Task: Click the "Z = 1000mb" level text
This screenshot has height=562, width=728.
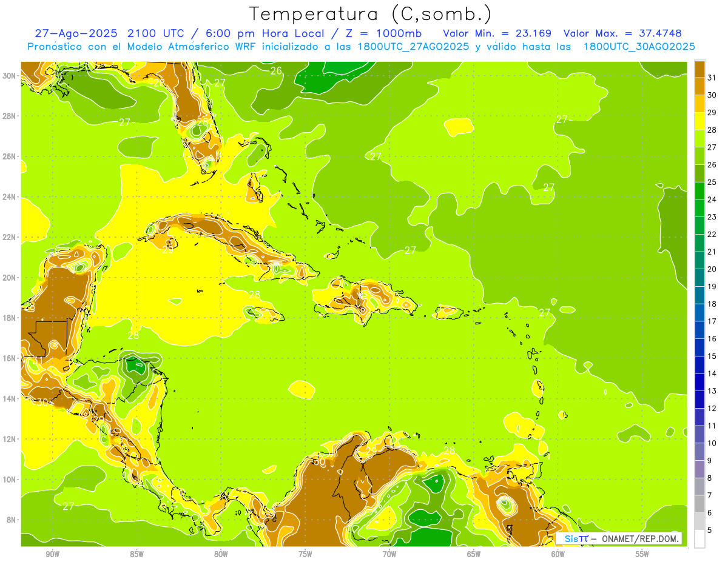Action: click(383, 33)
